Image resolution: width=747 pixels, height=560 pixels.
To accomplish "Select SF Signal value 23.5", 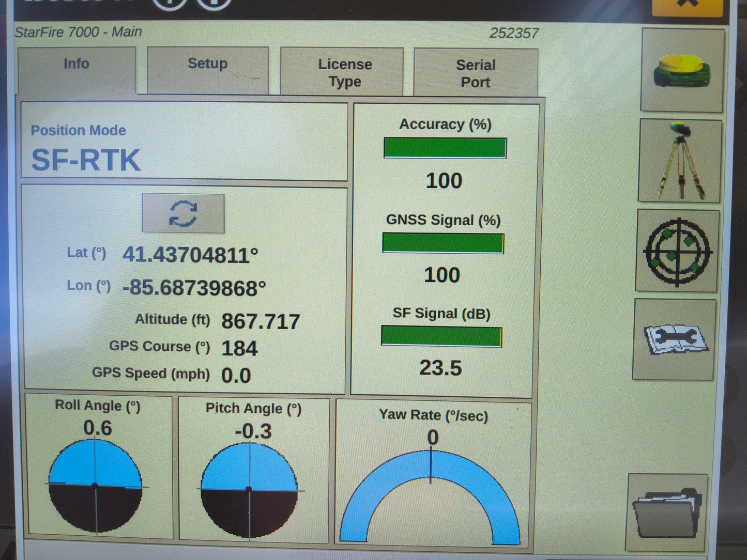I will pyautogui.click(x=440, y=368).
